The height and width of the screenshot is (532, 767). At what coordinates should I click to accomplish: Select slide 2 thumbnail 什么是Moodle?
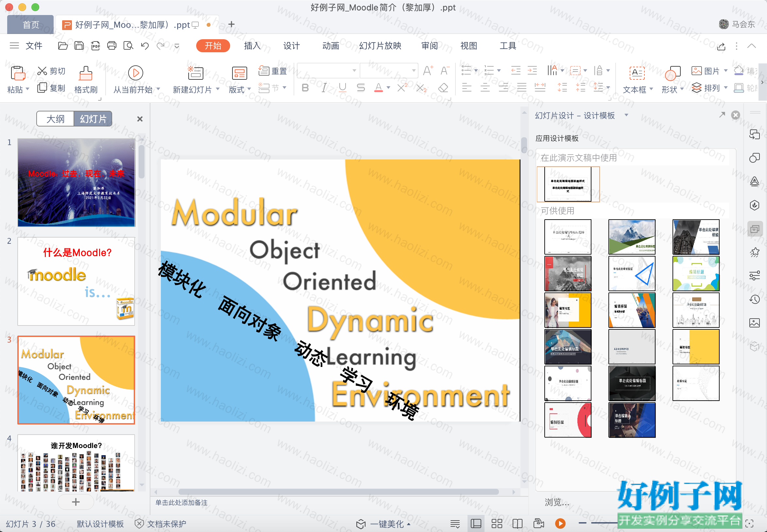[x=77, y=281]
